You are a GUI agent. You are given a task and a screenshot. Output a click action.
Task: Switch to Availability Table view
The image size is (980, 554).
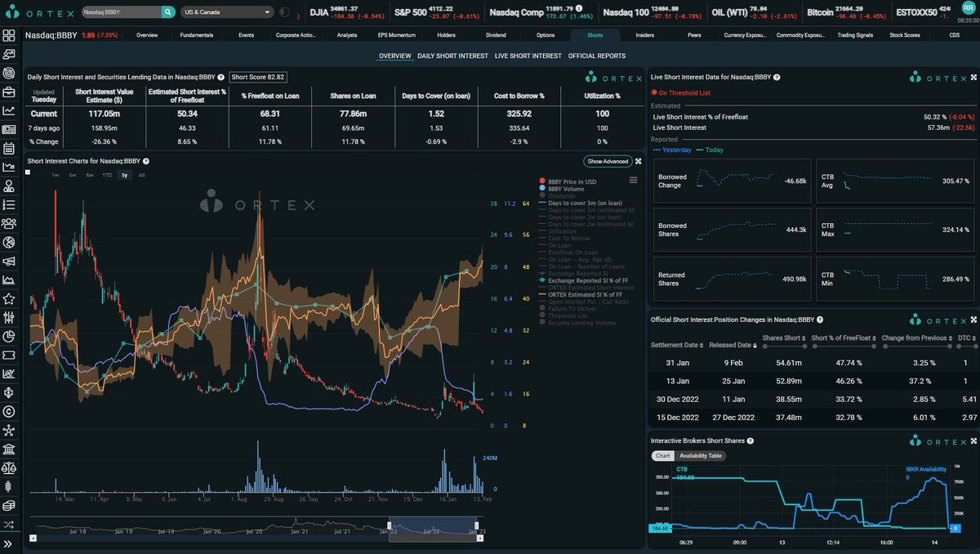pos(702,456)
